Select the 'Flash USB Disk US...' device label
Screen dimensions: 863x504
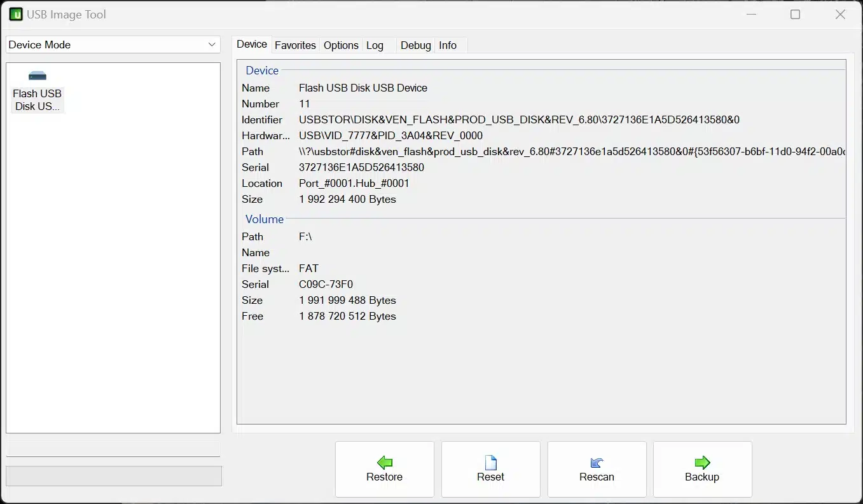38,100
